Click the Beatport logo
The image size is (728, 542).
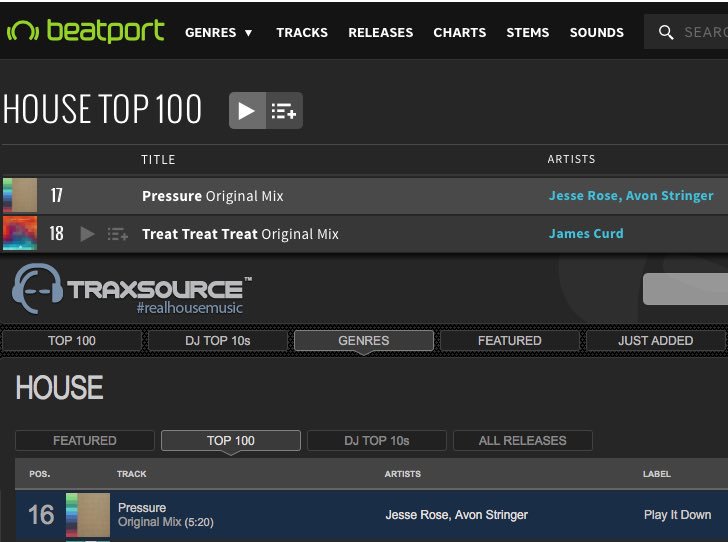[85, 31]
